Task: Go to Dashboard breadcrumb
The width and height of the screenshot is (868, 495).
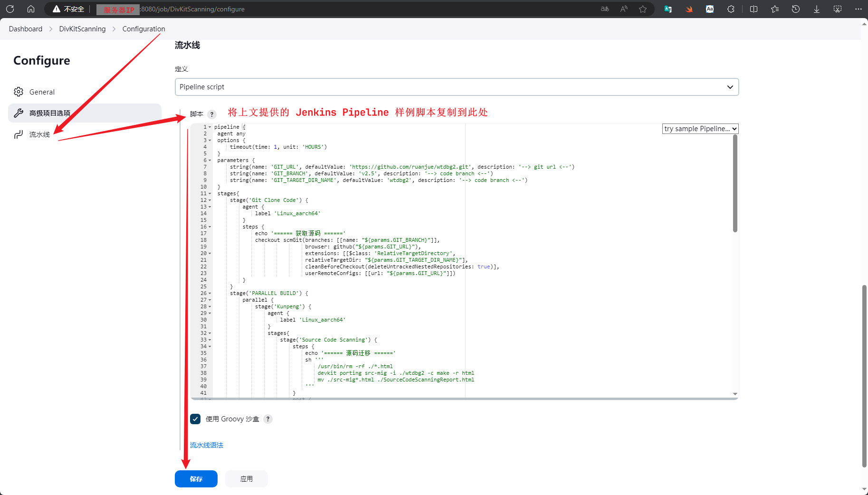Action: [x=26, y=29]
